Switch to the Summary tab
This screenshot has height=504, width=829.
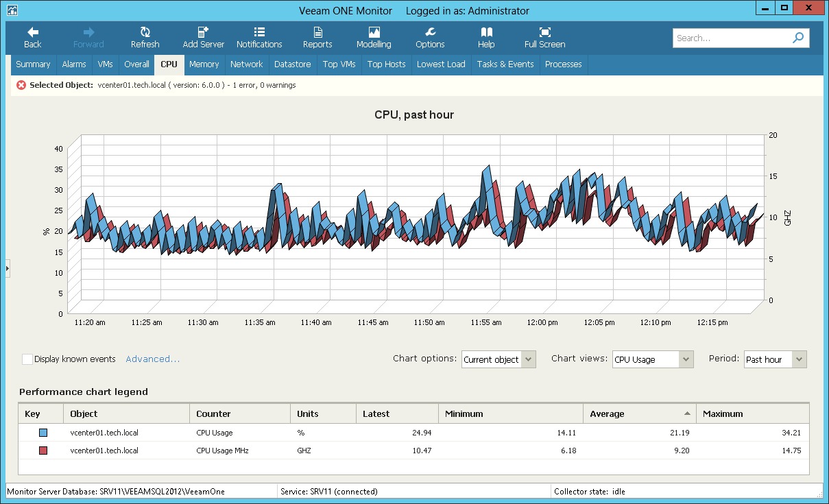[33, 64]
